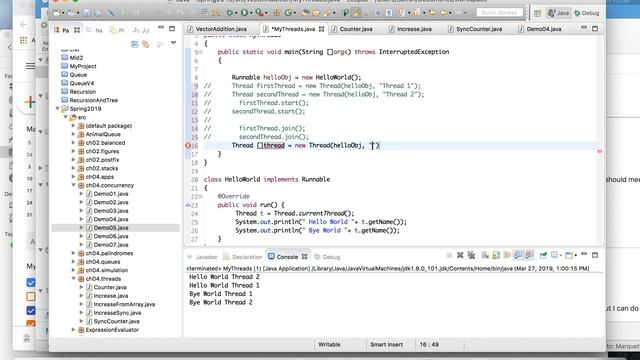Click the red error mark in overview ruler

(x=600, y=151)
